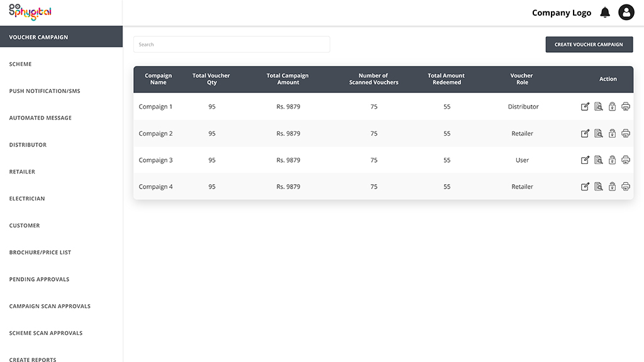The height and width of the screenshot is (362, 644).
Task: Print vouchers for Compaign 4
Action: pyautogui.click(x=626, y=187)
